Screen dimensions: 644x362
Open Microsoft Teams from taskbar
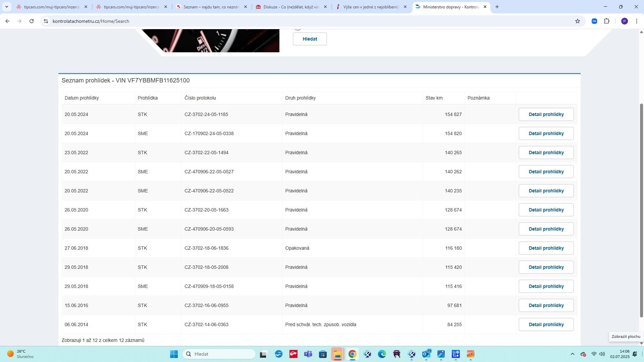point(308,354)
